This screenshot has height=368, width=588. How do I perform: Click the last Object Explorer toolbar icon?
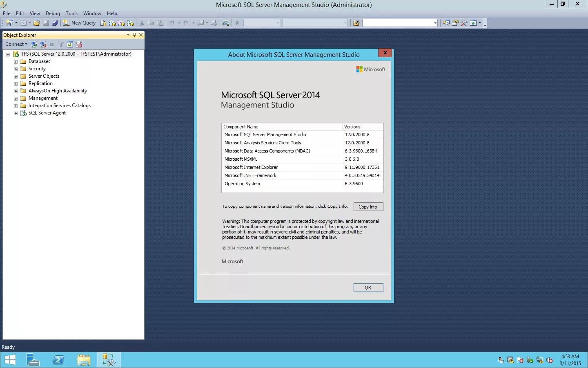pyautogui.click(x=79, y=44)
